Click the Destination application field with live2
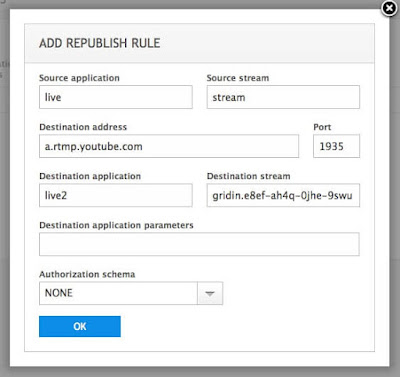The image size is (400, 377). tap(116, 195)
